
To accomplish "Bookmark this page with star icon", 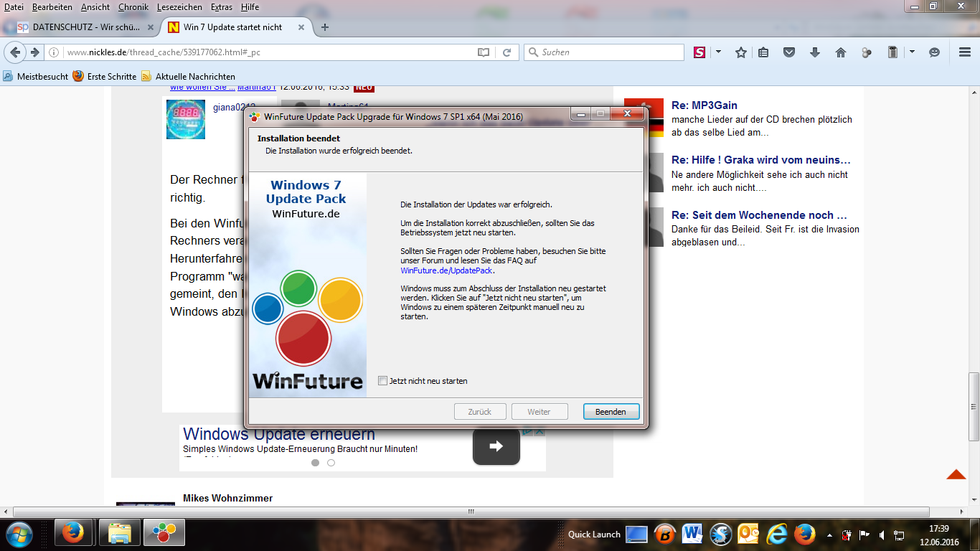I will click(x=741, y=52).
